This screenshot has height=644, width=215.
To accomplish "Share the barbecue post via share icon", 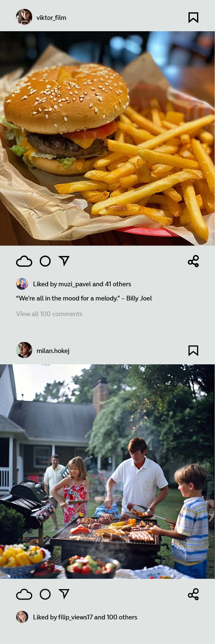I will point(193,594).
